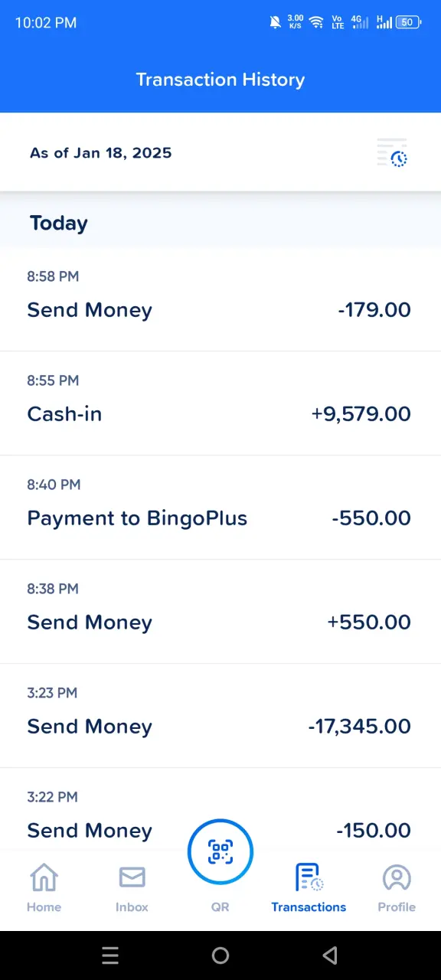Image resolution: width=441 pixels, height=980 pixels.
Task: Open the Send Money -17,345.00 entry
Action: [x=220, y=716]
